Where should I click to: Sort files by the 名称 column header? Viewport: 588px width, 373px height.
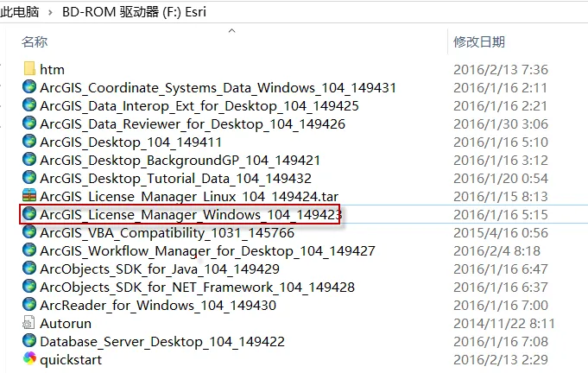[35, 41]
